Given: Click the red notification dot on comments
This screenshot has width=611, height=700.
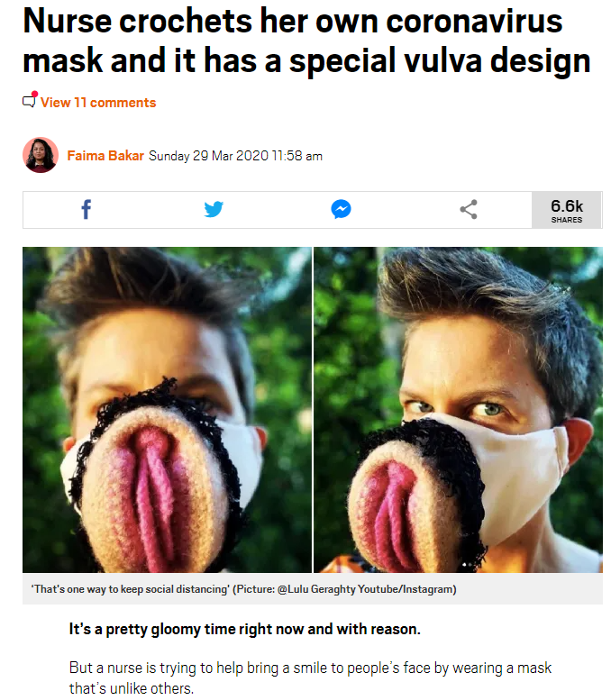Looking at the screenshot, I should click(x=35, y=95).
